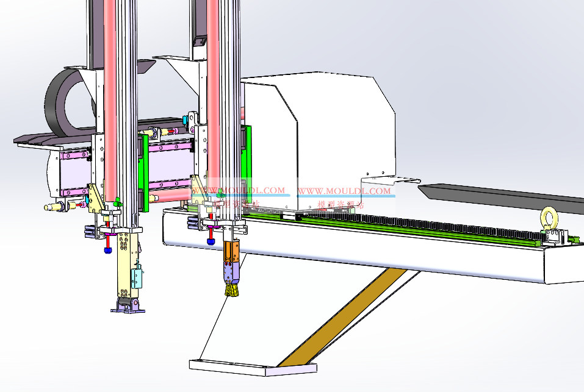This screenshot has width=584, height=392.
Task: Select the yellow triangular bracket on left
Action: (95, 198)
